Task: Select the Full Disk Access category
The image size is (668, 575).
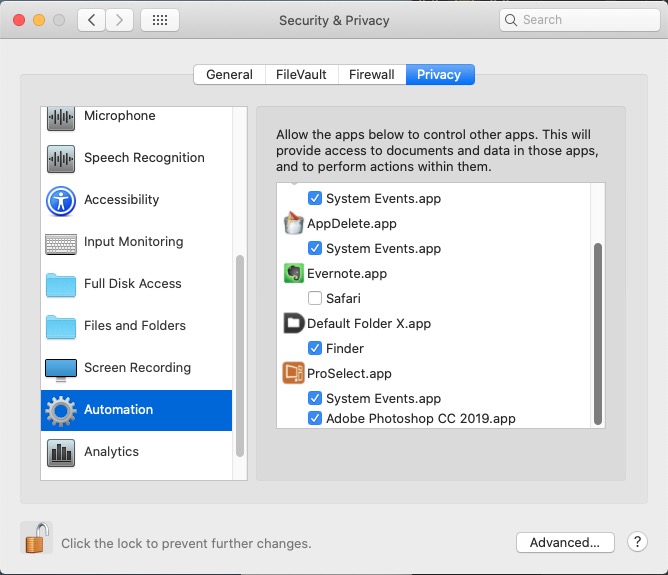Action: (x=132, y=284)
